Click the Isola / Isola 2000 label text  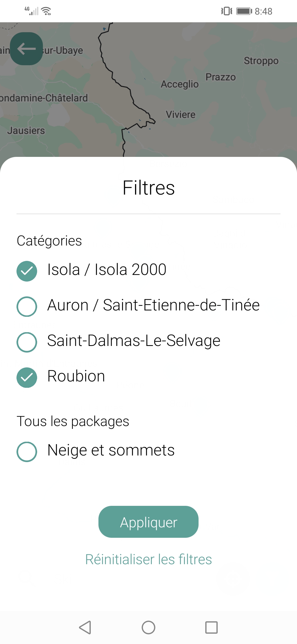[107, 269]
